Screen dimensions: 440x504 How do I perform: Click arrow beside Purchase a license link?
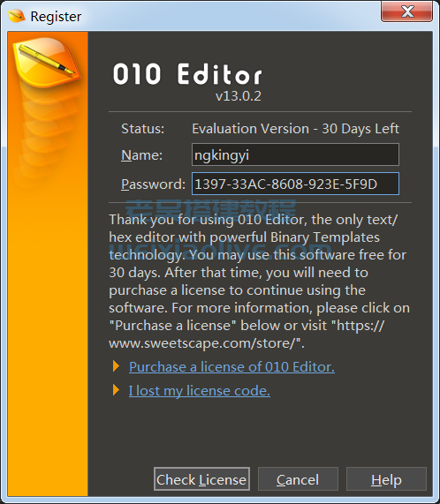[x=116, y=366]
